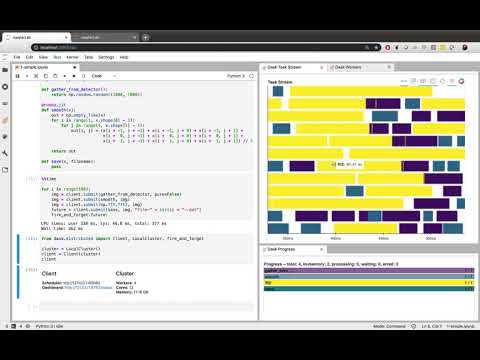Open the Dask sidebar panel icon
The width and height of the screenshot is (480, 360).
[5, 120]
